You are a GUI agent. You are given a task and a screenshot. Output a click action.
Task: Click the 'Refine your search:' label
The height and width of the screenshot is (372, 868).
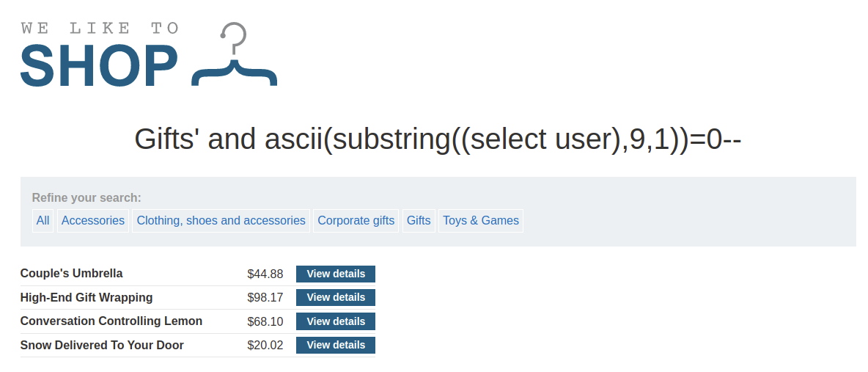coord(87,198)
